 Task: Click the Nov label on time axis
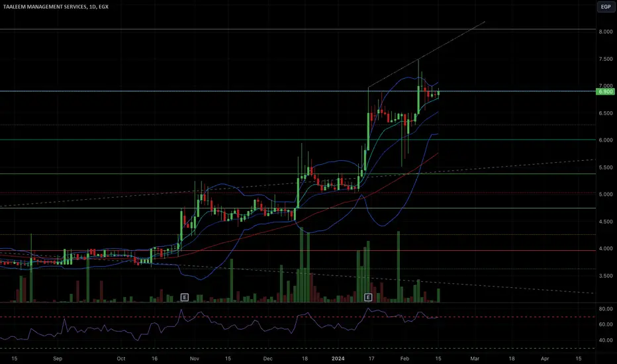coord(195,359)
